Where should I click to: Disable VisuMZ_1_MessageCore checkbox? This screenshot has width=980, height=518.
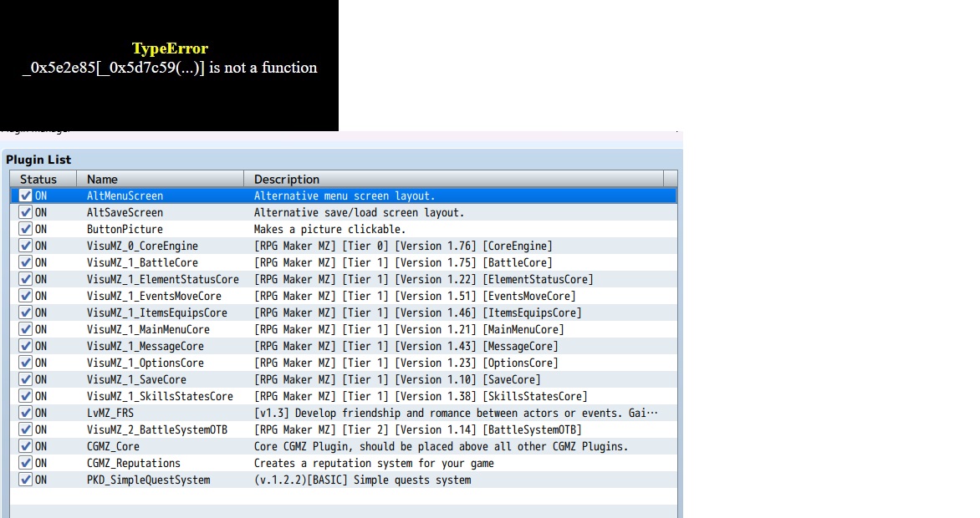[26, 346]
